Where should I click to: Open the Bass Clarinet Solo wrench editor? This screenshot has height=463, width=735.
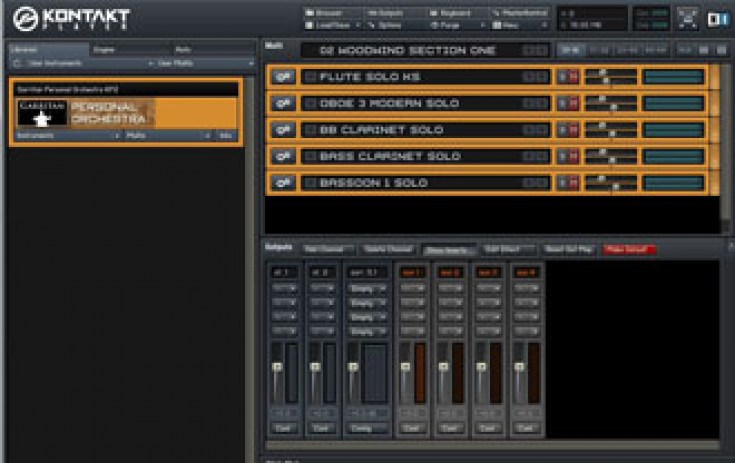[x=283, y=156]
